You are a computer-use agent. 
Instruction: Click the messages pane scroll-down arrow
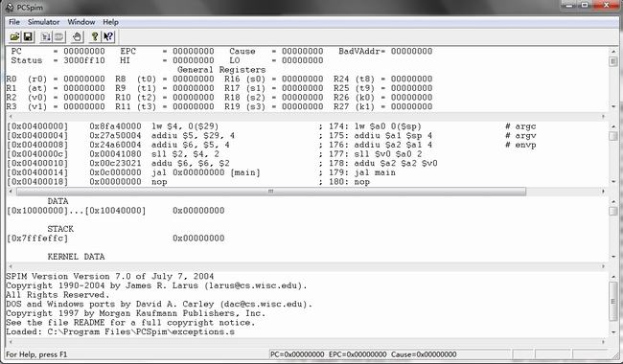click(x=613, y=331)
